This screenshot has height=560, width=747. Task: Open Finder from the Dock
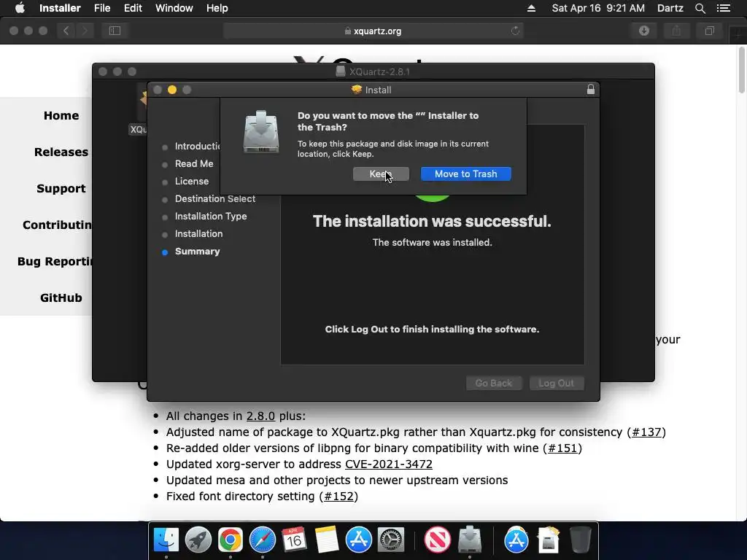(x=166, y=540)
